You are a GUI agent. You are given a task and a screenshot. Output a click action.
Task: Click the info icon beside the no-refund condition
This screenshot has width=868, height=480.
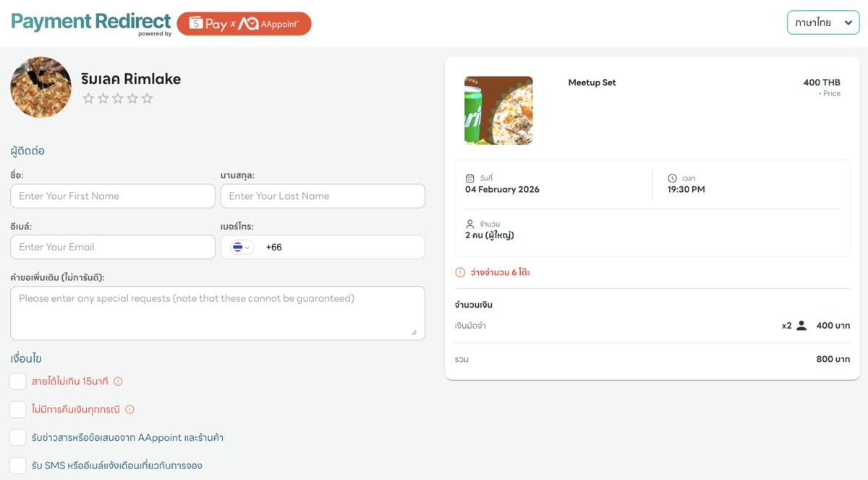click(130, 410)
